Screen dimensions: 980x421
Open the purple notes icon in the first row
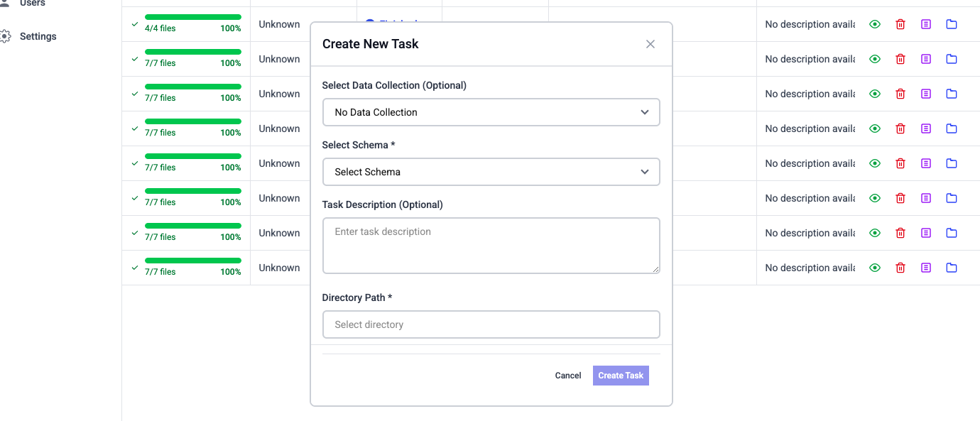(926, 24)
